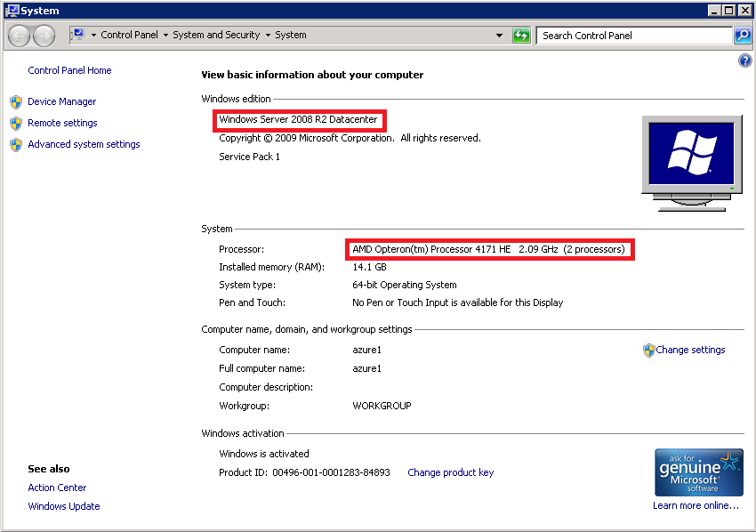This screenshot has height=532, width=756.
Task: Click Learn more online link
Action: pyautogui.click(x=696, y=505)
